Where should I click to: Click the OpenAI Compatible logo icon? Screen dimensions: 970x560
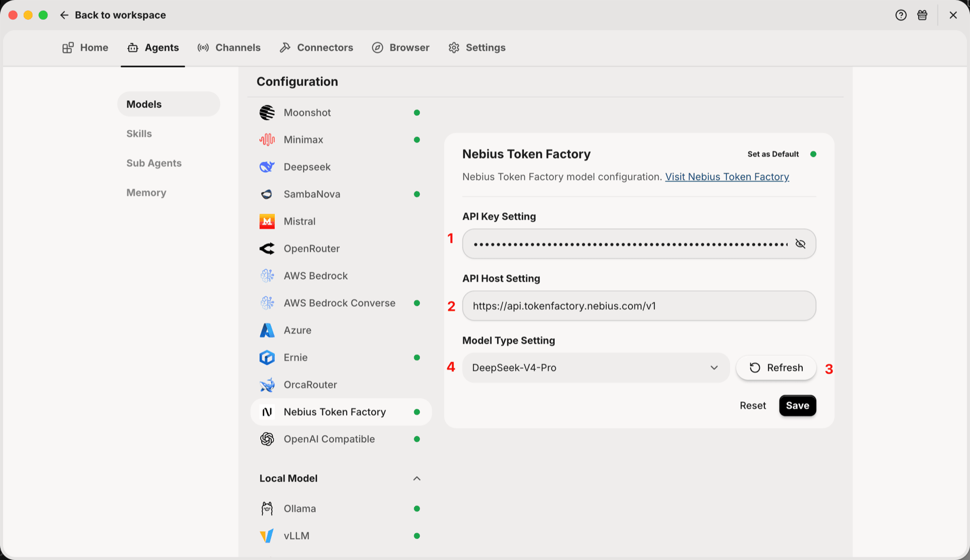[x=267, y=439]
